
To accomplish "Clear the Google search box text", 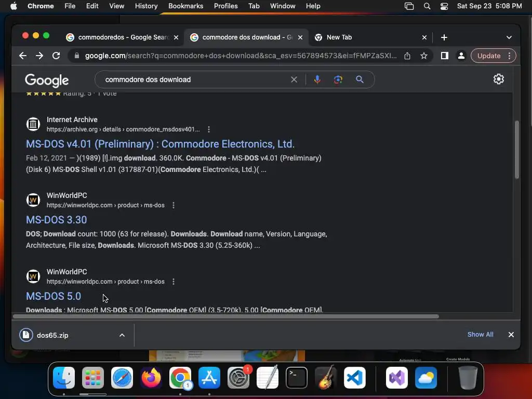I will pyautogui.click(x=294, y=79).
